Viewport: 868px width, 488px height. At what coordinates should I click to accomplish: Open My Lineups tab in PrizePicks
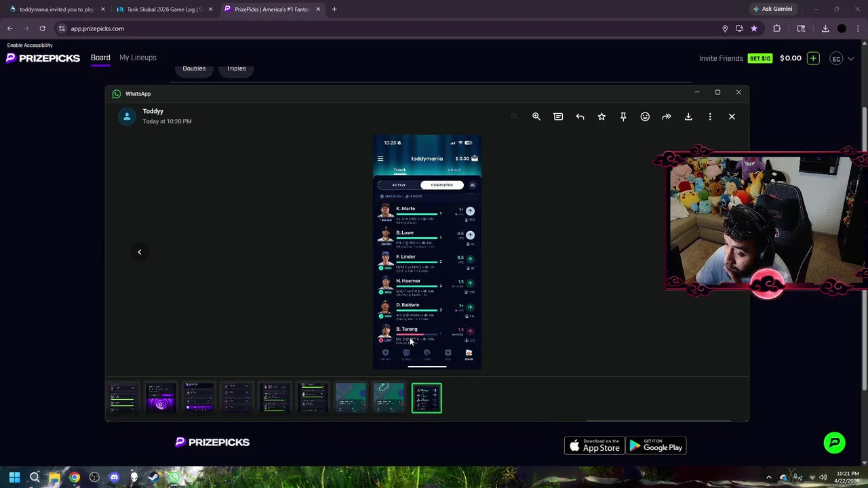pos(138,58)
